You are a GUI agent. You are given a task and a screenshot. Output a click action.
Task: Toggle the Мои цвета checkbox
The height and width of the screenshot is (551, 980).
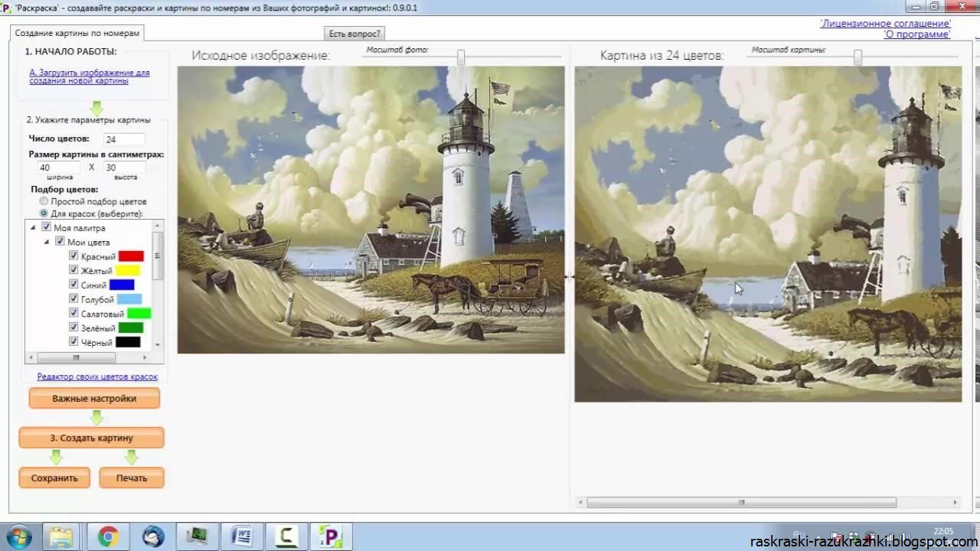pos(60,242)
